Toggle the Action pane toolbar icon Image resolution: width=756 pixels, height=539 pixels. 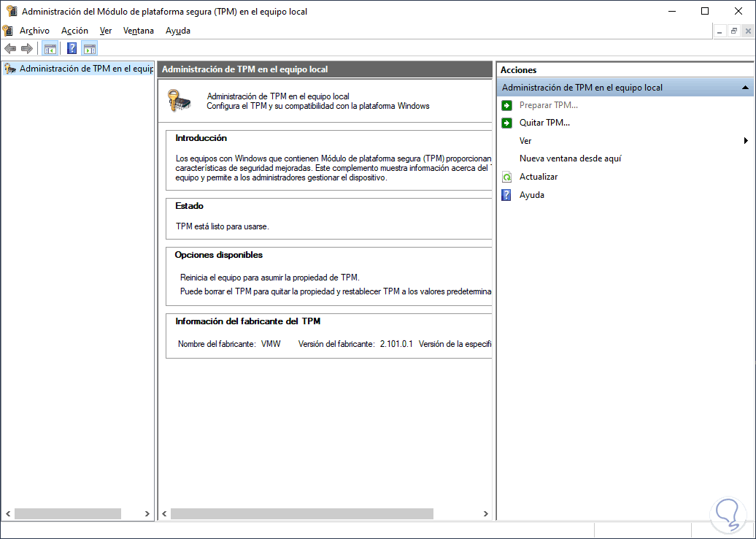click(90, 48)
